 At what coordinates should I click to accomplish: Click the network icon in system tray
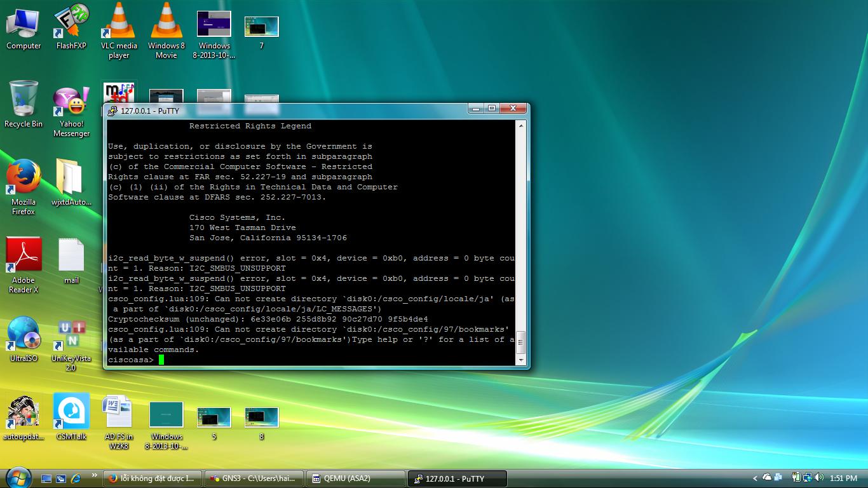pos(807,478)
